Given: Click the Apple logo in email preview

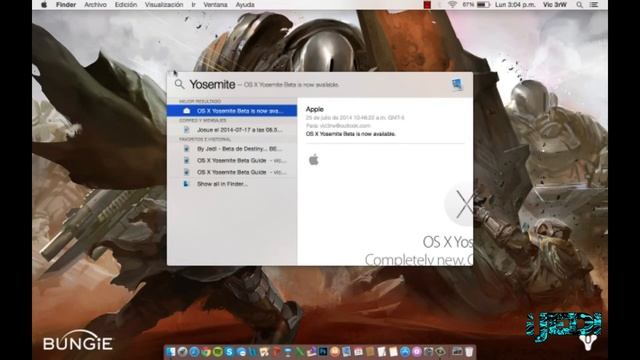Looking at the screenshot, I should coord(313,160).
